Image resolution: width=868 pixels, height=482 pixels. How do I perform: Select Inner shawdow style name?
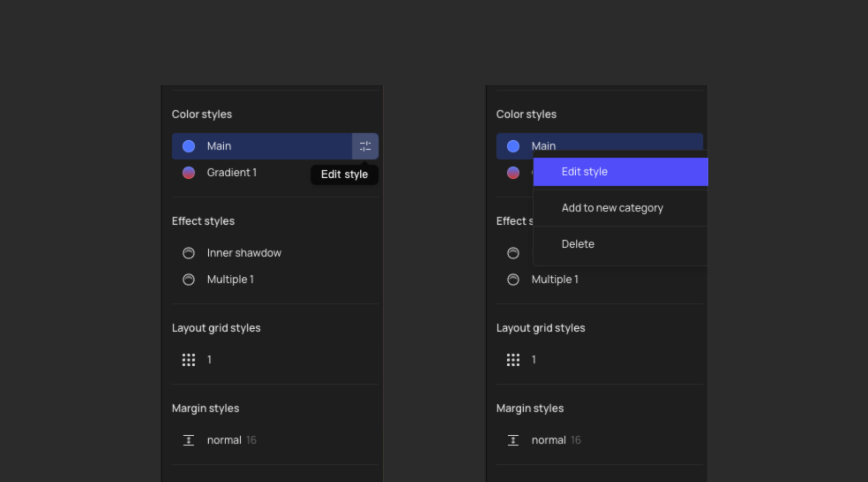[x=244, y=253]
